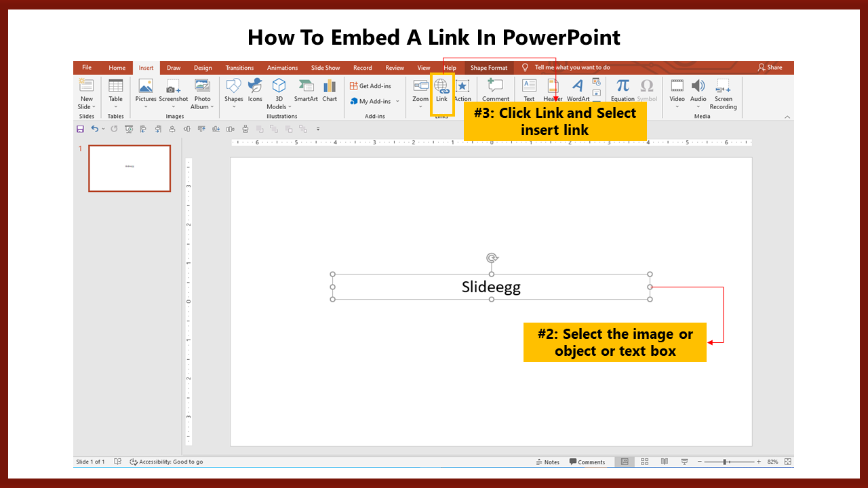Viewport: 868px width, 488px height.
Task: Open spell check icon in status bar
Action: click(x=118, y=462)
